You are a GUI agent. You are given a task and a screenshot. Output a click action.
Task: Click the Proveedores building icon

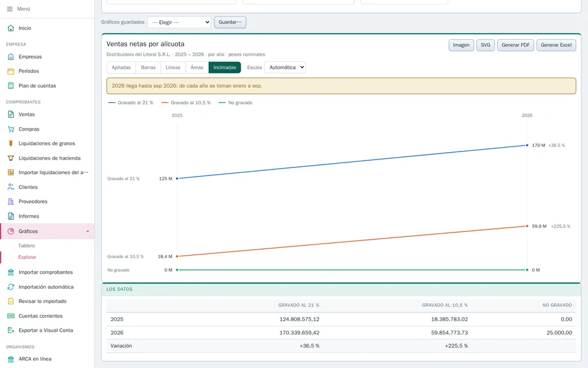11,202
